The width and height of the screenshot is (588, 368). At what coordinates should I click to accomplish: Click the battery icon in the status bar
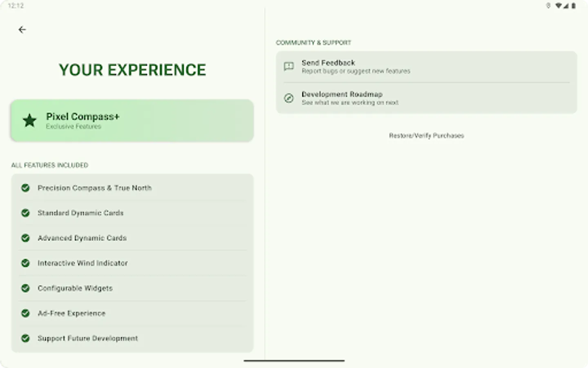[x=573, y=6]
